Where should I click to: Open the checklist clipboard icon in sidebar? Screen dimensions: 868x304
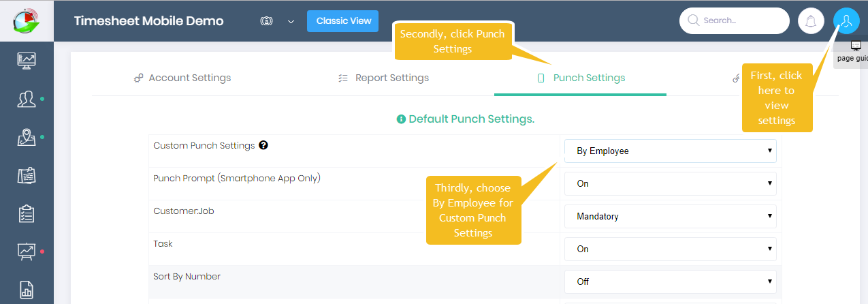pos(27,213)
